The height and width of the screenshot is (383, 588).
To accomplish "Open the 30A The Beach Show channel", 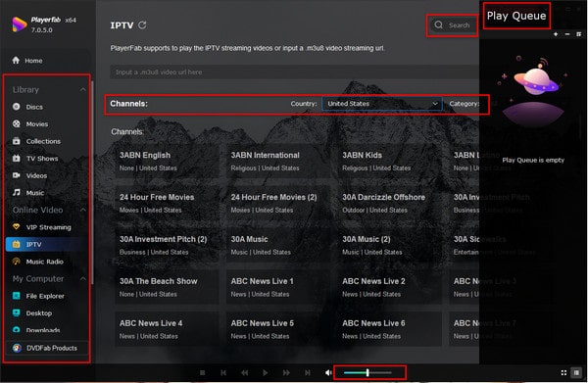I will coord(167,287).
